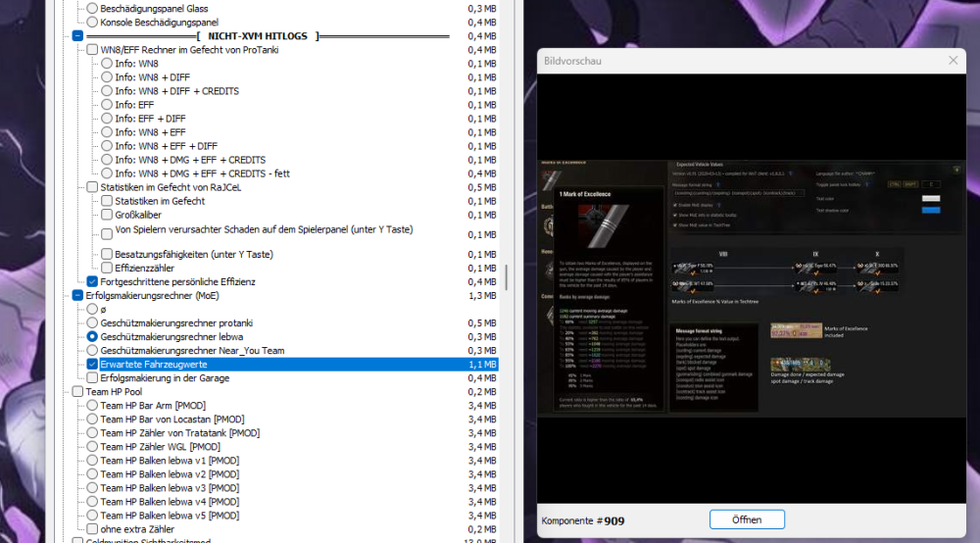The height and width of the screenshot is (543, 980).
Task: Click the Öffnen button in Bildvorschau
Action: (747, 519)
